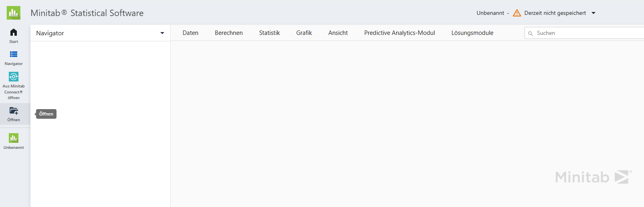644x207 pixels.
Task: Open the Navigator list icon in sidebar
Action: pyautogui.click(x=14, y=54)
